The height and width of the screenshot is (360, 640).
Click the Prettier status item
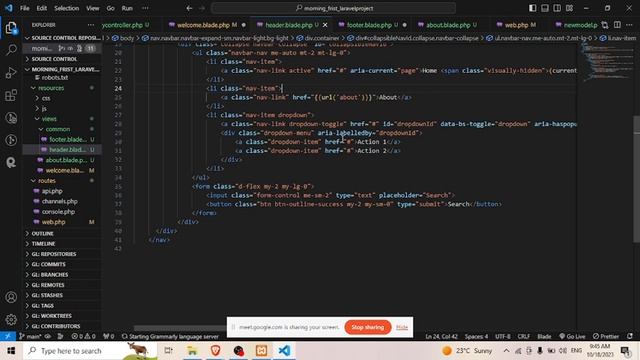(606, 336)
